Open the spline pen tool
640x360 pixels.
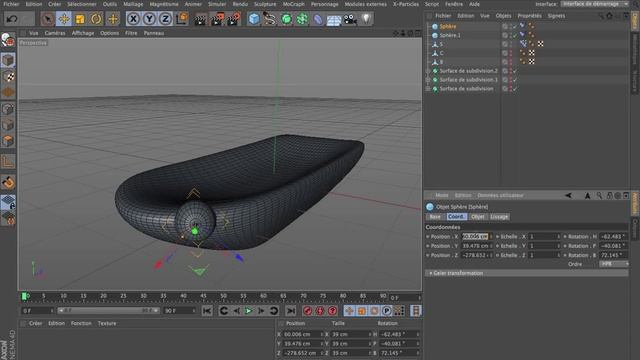(270, 19)
